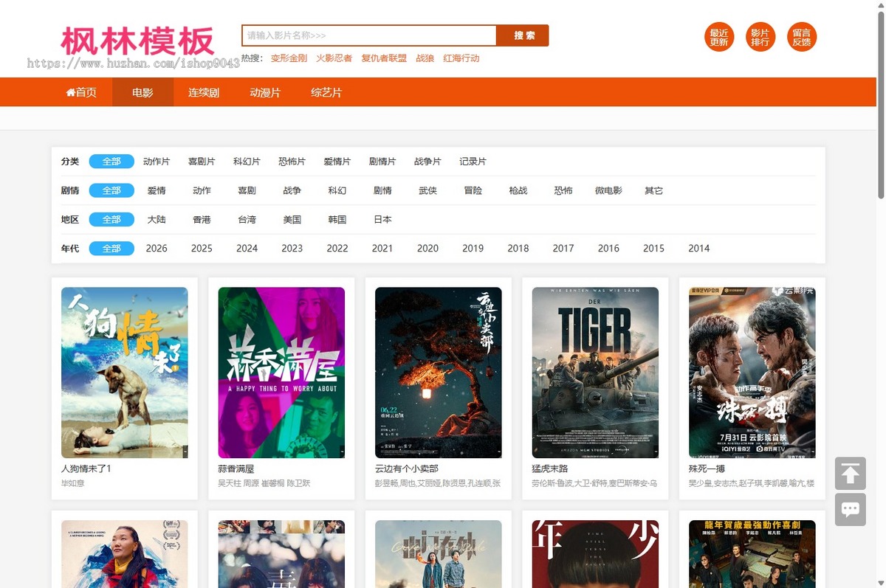The image size is (886, 588).
Task: Filter by year 2014
Action: pyautogui.click(x=698, y=249)
